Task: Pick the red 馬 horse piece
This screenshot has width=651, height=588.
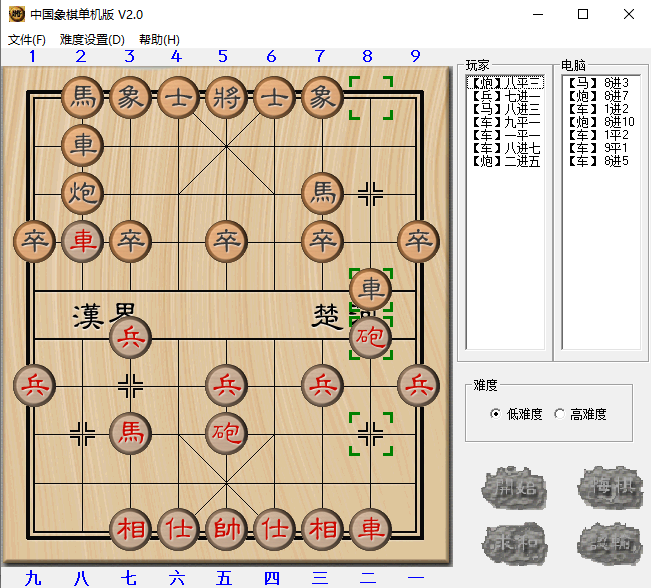Action: click(130, 432)
